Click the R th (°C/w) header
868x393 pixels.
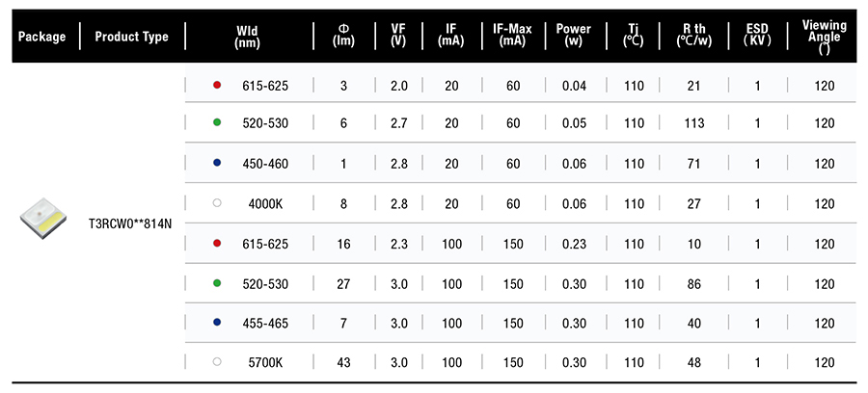click(693, 37)
